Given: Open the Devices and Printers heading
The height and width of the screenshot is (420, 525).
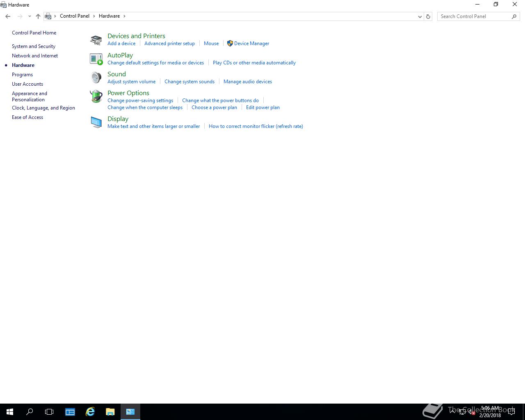Looking at the screenshot, I should 136,36.
